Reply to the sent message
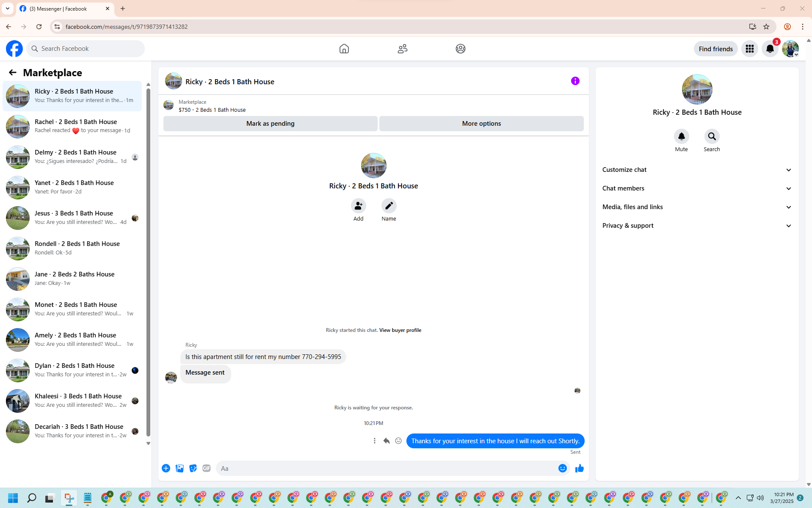This screenshot has height=508, width=812. pyautogui.click(x=387, y=441)
